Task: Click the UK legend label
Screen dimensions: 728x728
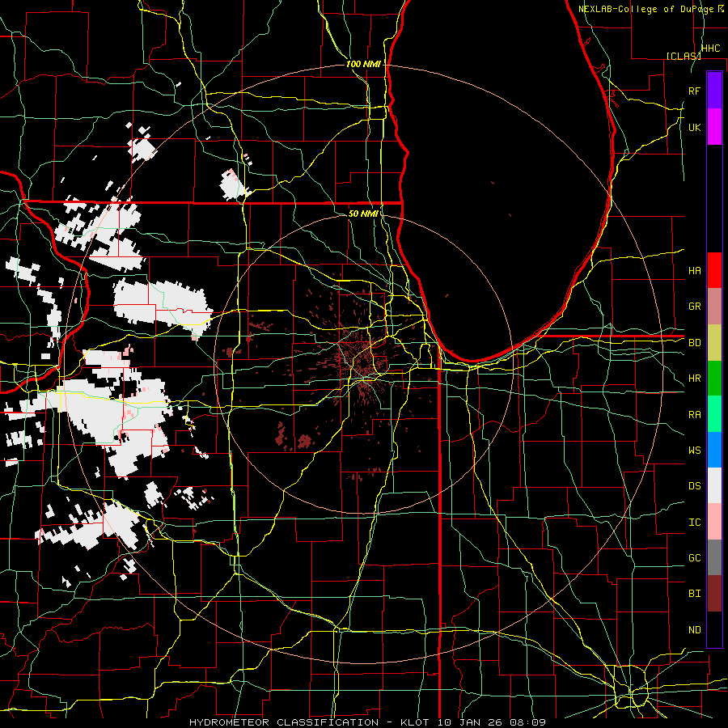Action: [694, 127]
